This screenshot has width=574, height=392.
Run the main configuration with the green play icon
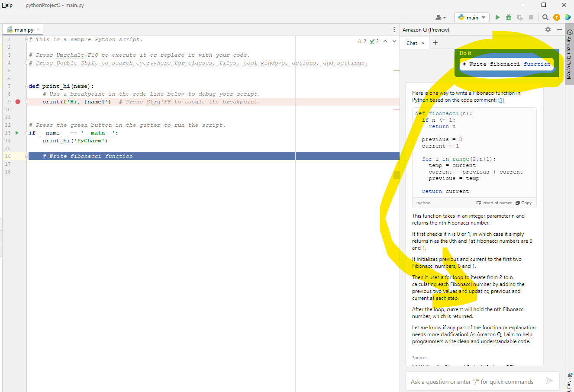pyautogui.click(x=497, y=17)
